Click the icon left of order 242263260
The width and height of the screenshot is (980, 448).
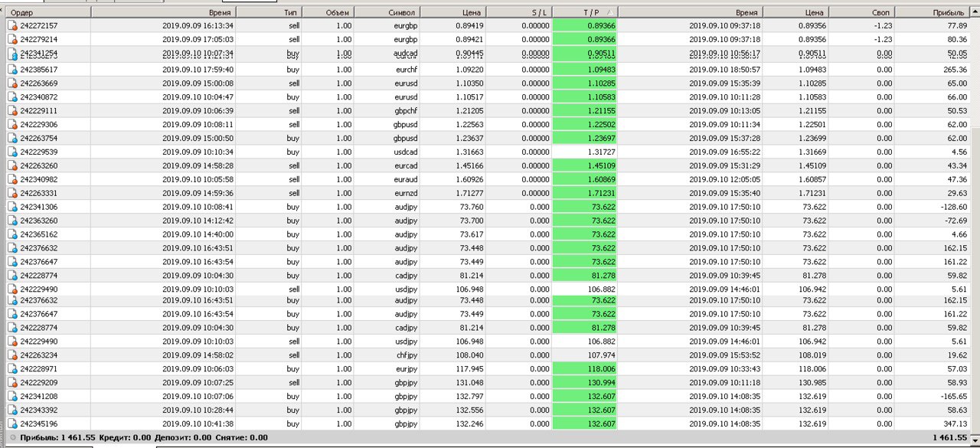click(x=12, y=166)
